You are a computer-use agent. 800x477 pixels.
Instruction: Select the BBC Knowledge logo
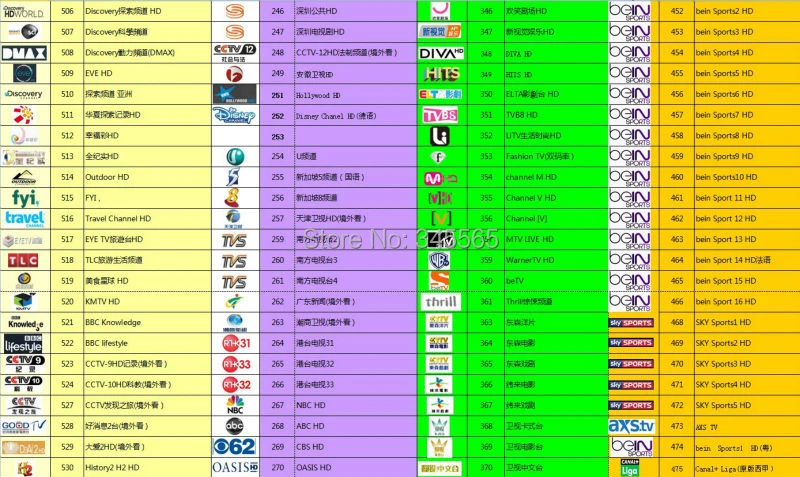[25, 322]
